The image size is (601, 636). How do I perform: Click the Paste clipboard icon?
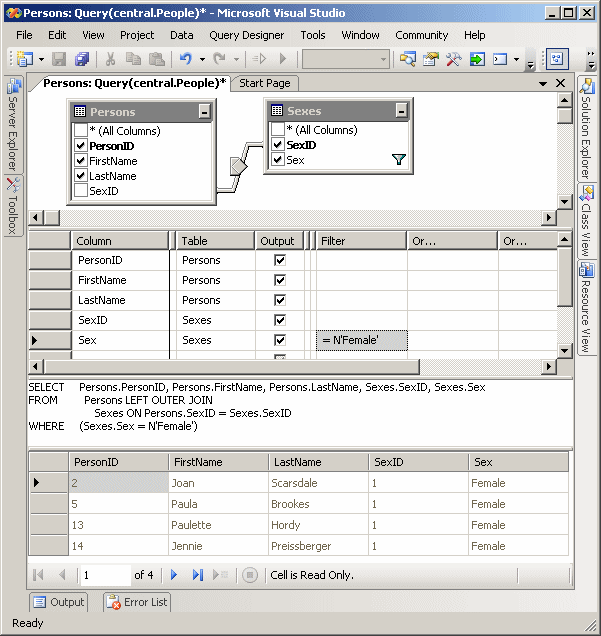tap(157, 59)
